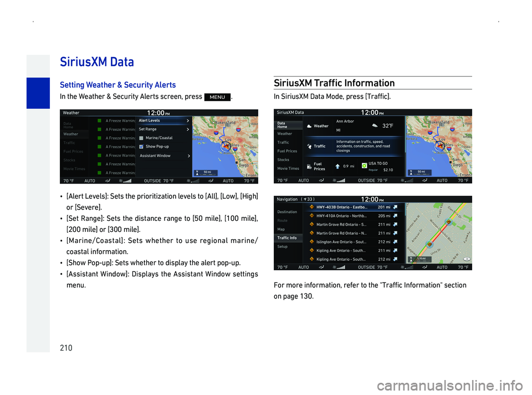532x395 pixels.
Task: Click the Setting Weather & Security Alerts heading
Action: [x=117, y=85]
